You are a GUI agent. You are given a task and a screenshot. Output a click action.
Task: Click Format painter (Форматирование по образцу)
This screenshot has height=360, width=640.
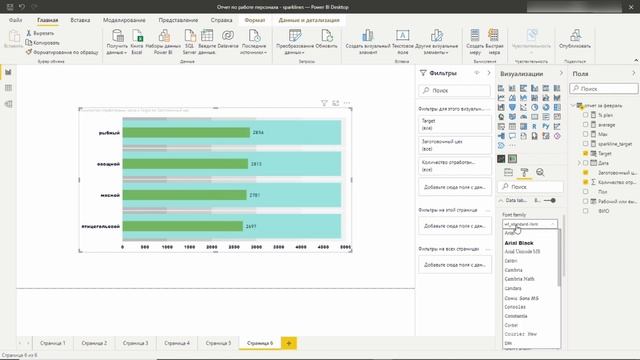pyautogui.click(x=62, y=52)
